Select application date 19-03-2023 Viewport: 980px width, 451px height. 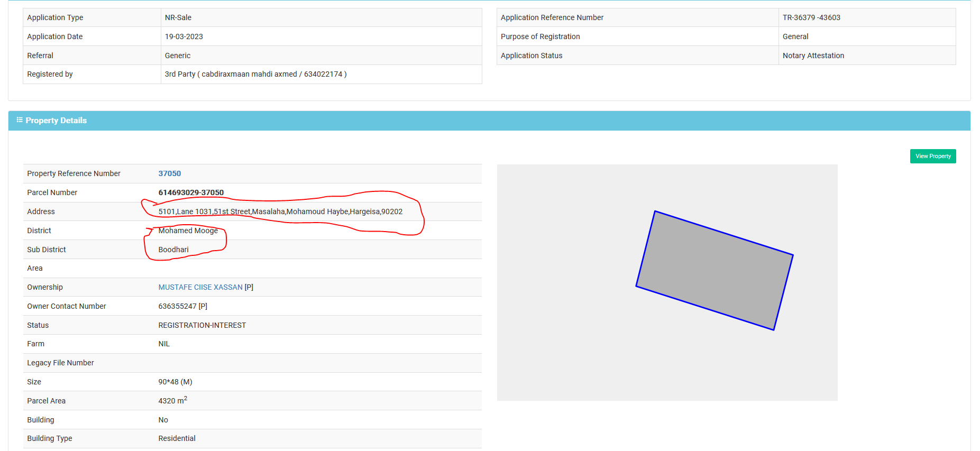[x=184, y=36]
